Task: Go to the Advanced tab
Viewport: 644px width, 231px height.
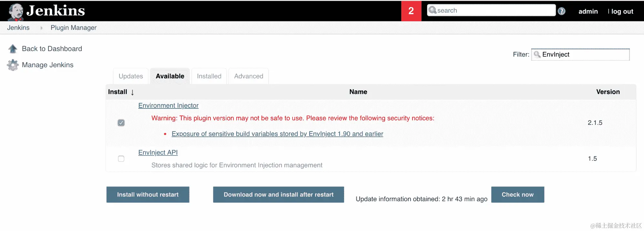Action: click(x=249, y=76)
